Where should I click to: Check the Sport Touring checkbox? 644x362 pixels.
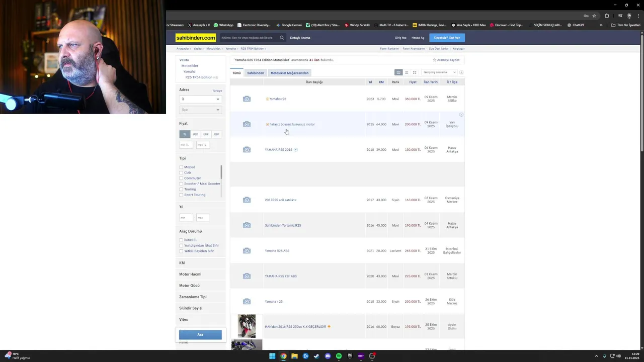[181, 195]
